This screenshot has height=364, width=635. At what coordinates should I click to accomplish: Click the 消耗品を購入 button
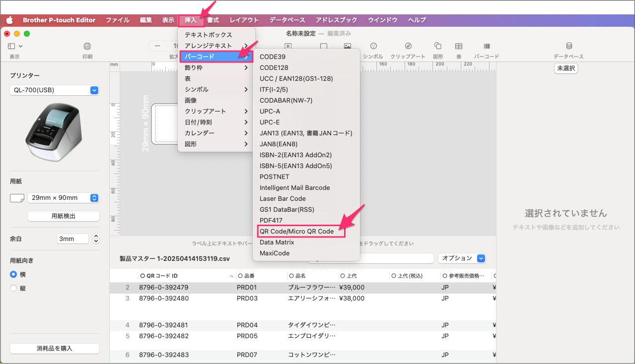pyautogui.click(x=55, y=349)
